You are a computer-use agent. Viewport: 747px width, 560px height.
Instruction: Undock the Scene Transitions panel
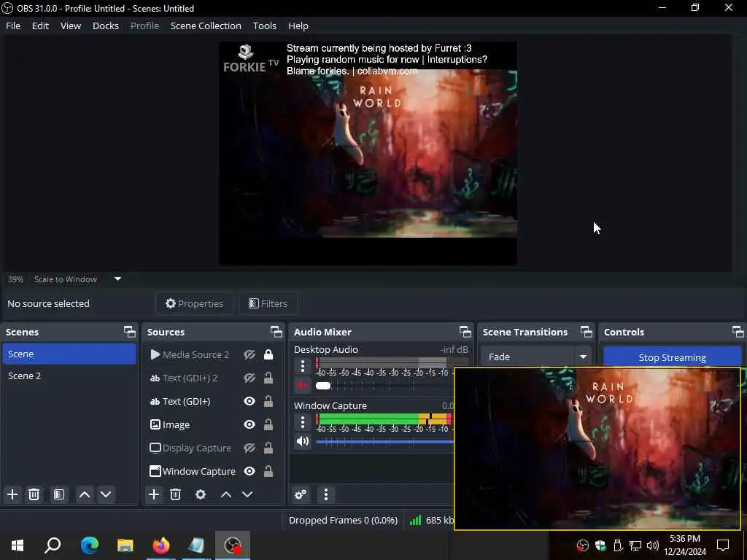point(587,332)
